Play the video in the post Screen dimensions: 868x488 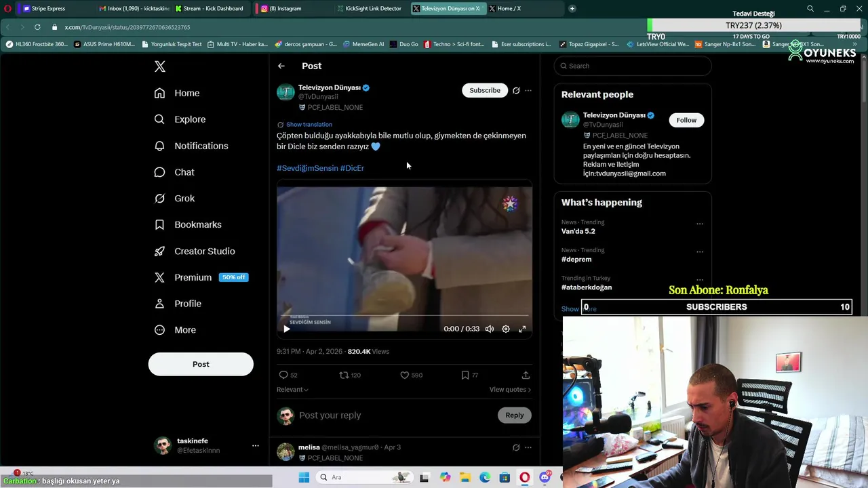click(x=286, y=329)
